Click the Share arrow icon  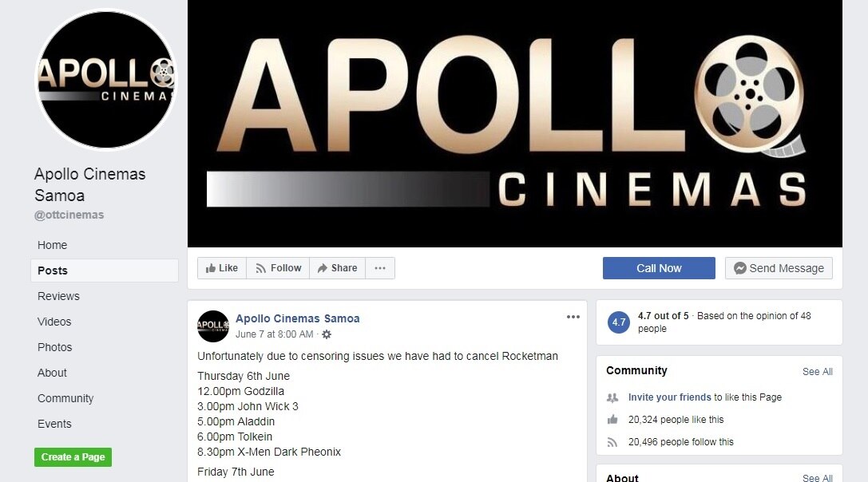click(x=323, y=268)
